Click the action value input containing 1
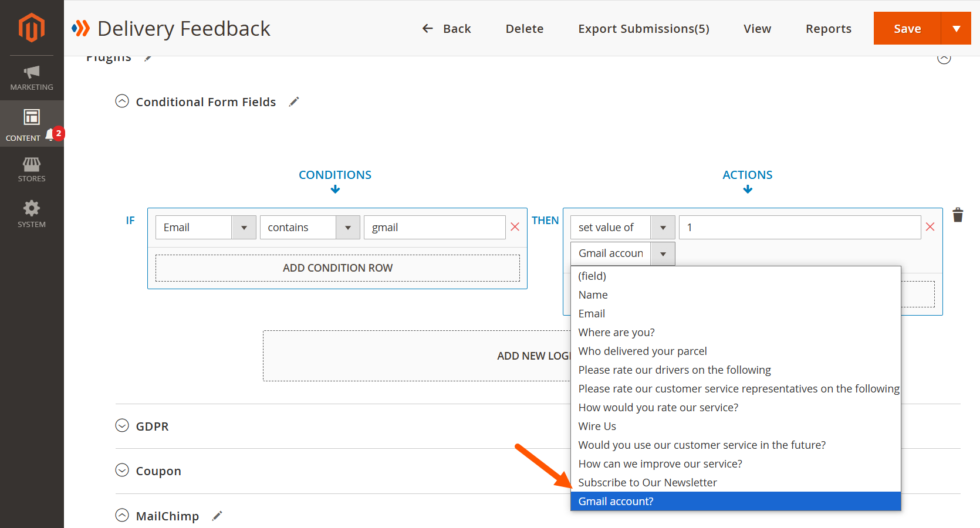The image size is (980, 528). pos(800,228)
